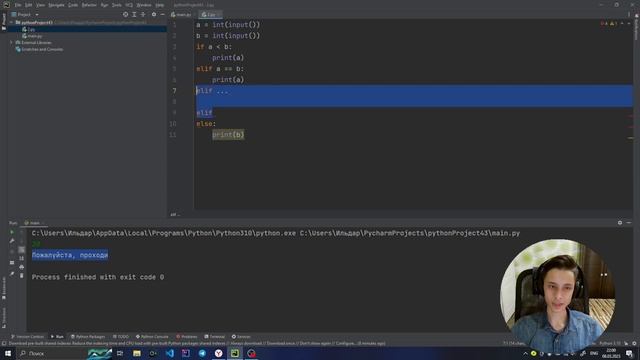Hide the Project panel with the minus icon

point(162,14)
